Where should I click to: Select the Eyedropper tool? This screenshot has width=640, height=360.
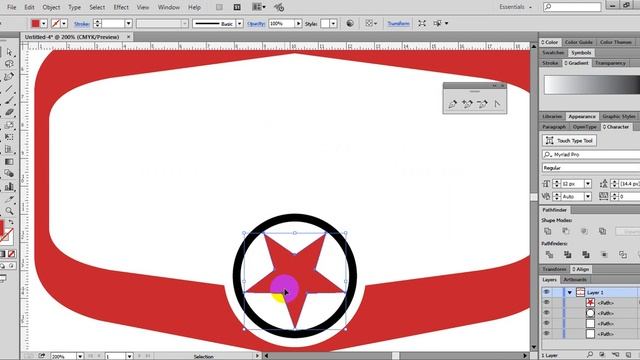click(x=9, y=199)
